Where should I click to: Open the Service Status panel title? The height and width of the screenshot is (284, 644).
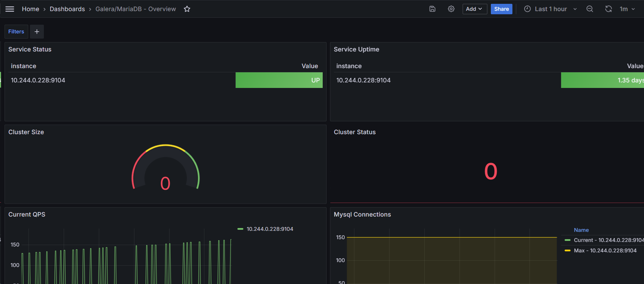[30, 49]
